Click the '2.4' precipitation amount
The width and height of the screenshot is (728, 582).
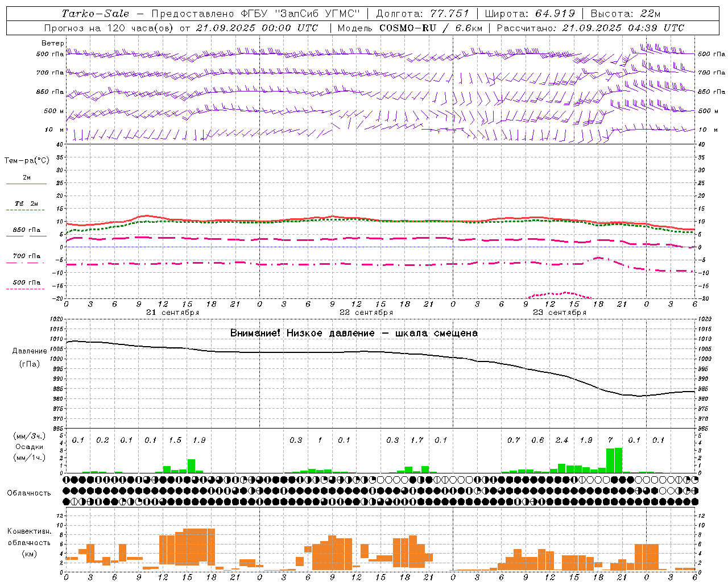[562, 440]
